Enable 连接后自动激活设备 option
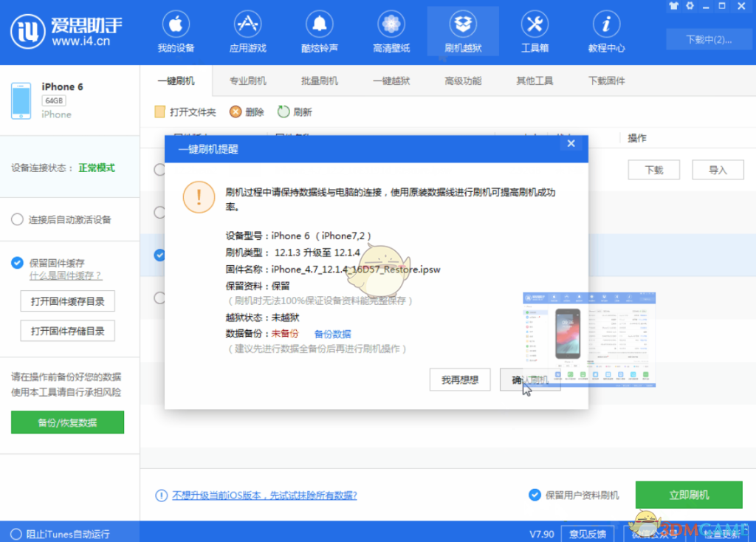 tap(17, 219)
